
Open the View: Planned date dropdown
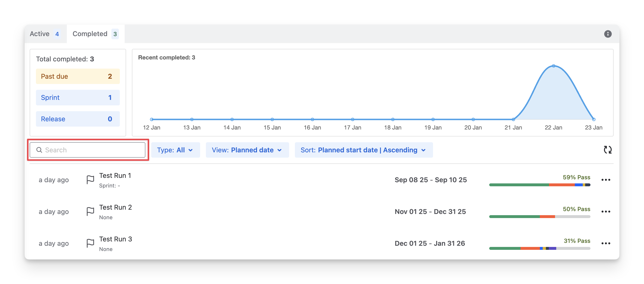click(247, 150)
